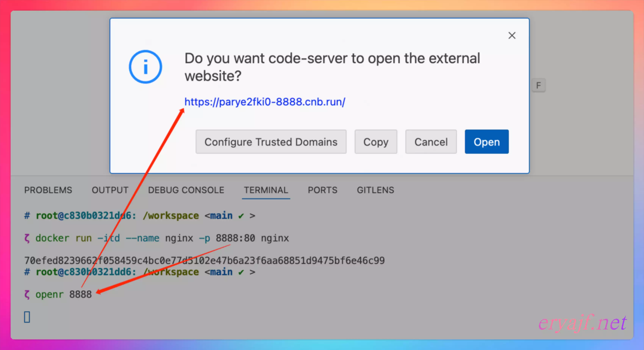Click the dialog question text

coord(332,67)
